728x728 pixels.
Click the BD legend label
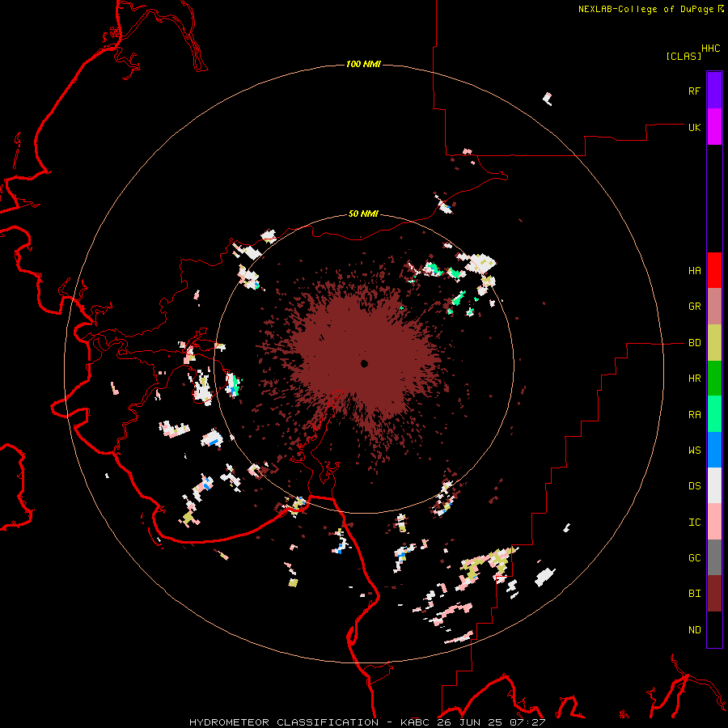(x=694, y=343)
